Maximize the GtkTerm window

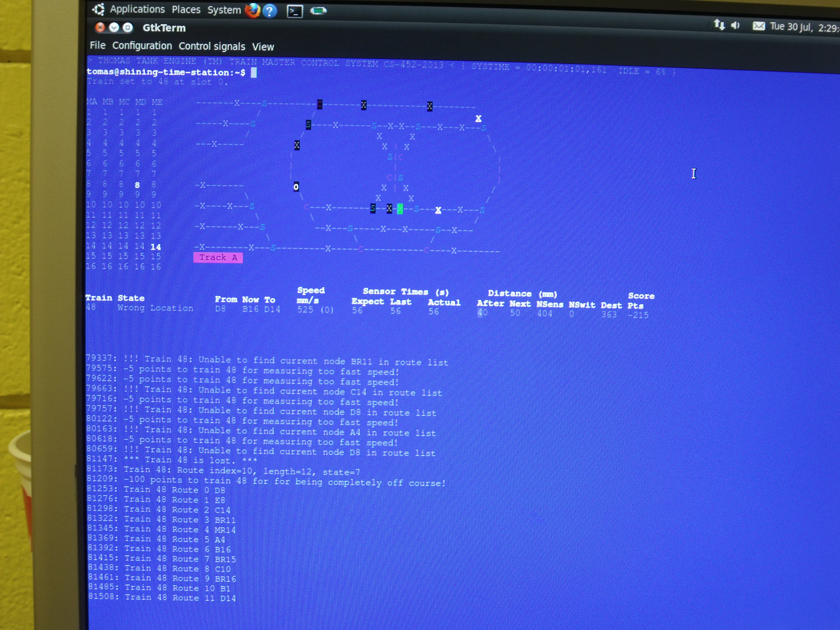[128, 28]
